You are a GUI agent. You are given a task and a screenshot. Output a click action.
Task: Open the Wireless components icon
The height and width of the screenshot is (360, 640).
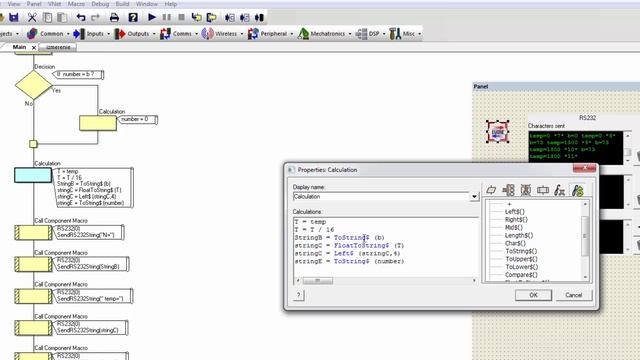[x=207, y=33]
